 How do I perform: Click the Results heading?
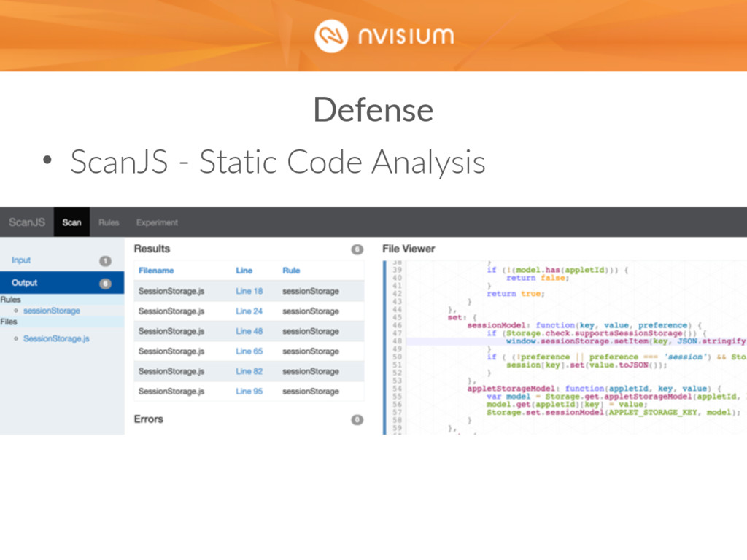(x=152, y=249)
